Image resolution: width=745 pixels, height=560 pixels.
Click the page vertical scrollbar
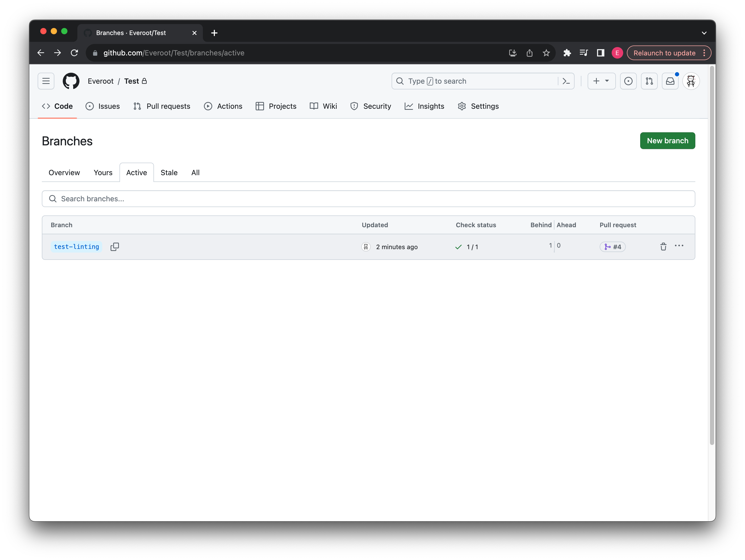click(712, 256)
